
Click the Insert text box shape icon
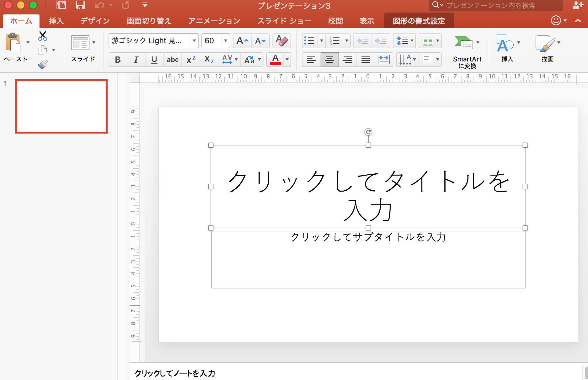point(505,43)
